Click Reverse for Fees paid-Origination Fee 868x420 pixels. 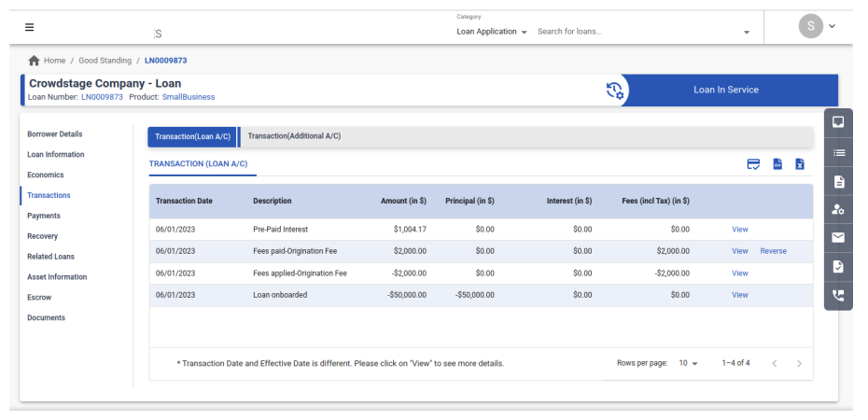(773, 251)
